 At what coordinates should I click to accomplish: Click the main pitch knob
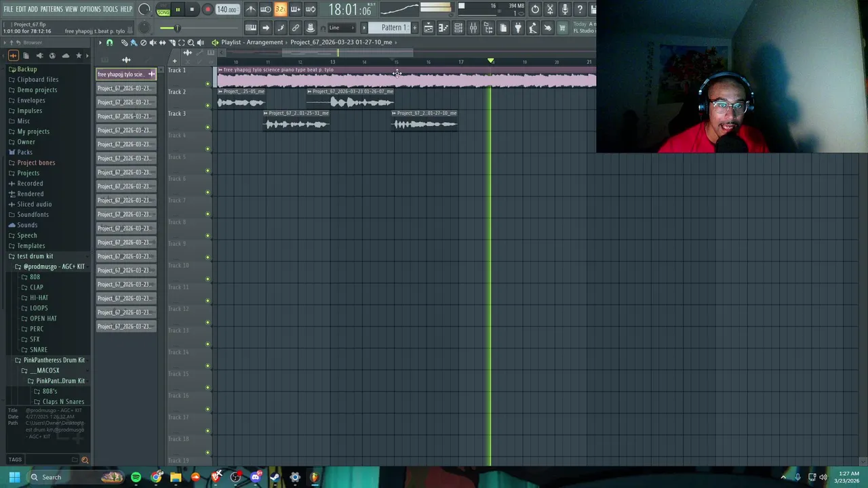(x=144, y=28)
